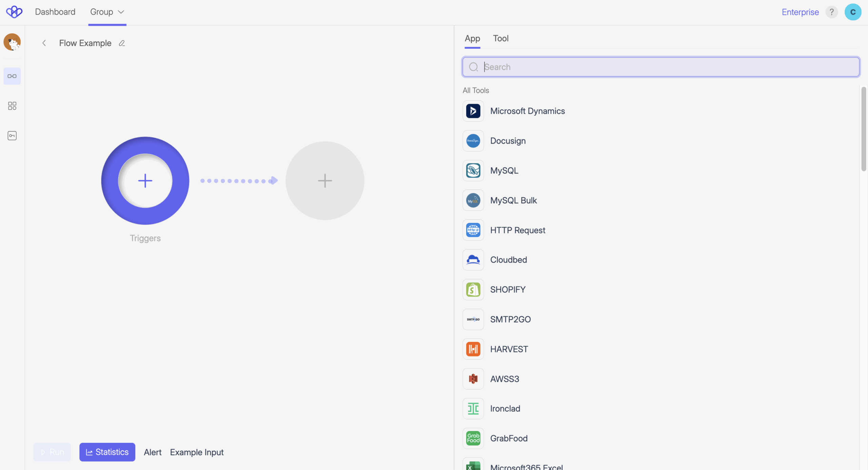Screen dimensions: 868x470
Task: Pick the SHOPIFY app icon
Action: pos(473,290)
